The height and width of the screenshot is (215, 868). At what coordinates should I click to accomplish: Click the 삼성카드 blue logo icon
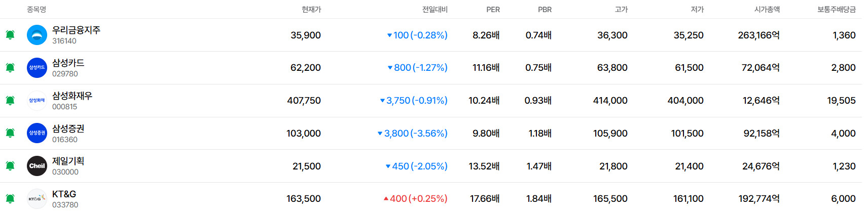(x=37, y=68)
